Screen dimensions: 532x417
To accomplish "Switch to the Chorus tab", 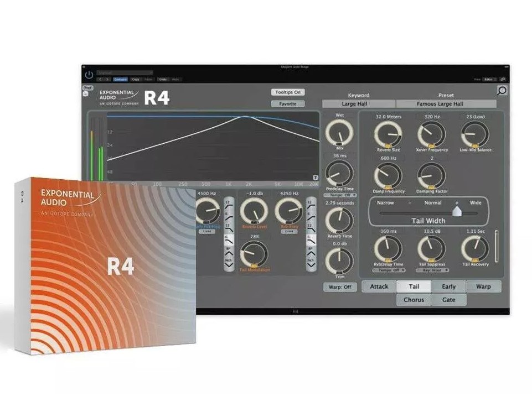I will (414, 300).
